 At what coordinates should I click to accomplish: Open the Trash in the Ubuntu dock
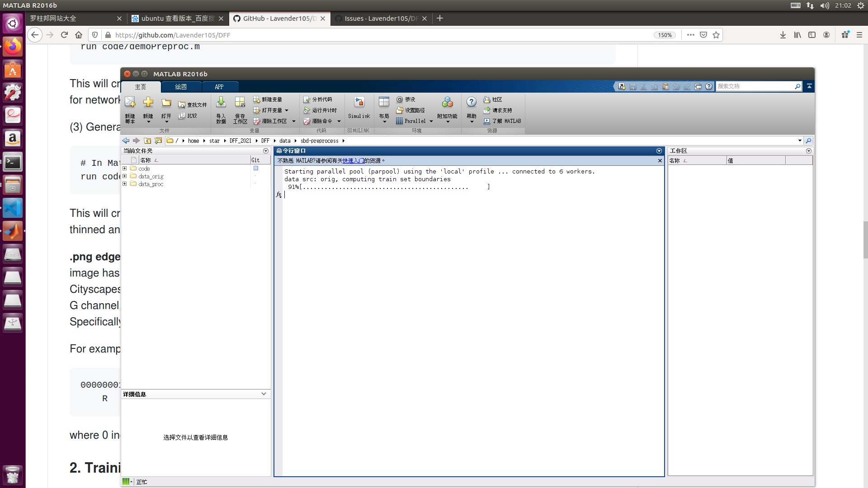point(13,474)
